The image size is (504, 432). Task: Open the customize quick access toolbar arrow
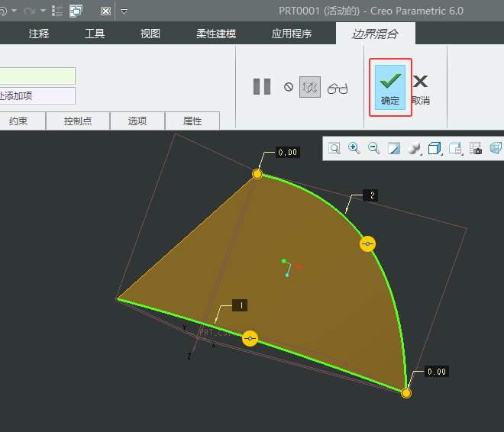[x=124, y=11]
